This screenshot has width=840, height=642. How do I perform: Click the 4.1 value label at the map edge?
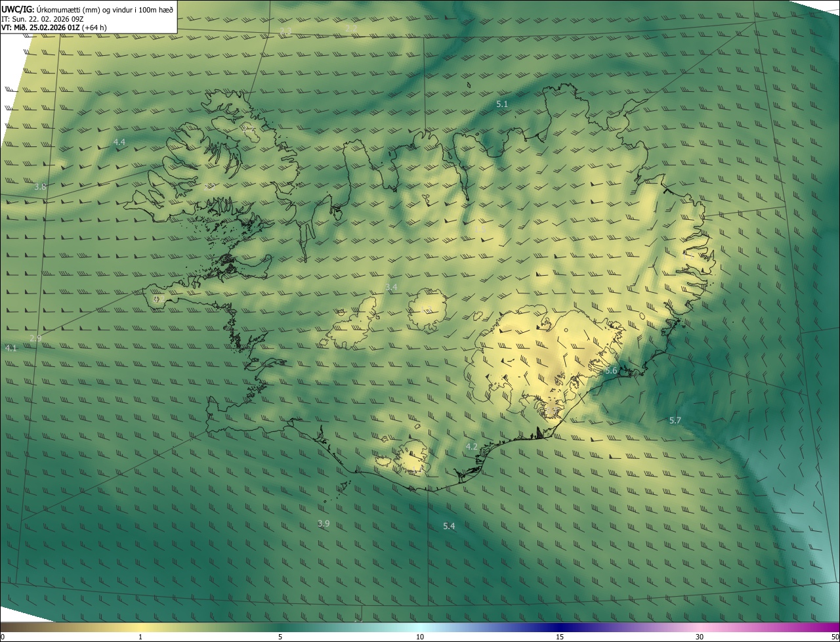tap(10, 348)
